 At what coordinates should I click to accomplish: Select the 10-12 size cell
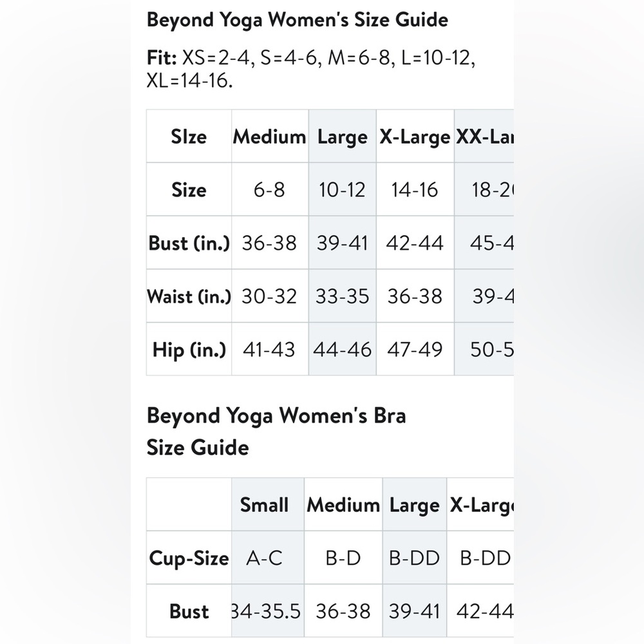pos(342,189)
